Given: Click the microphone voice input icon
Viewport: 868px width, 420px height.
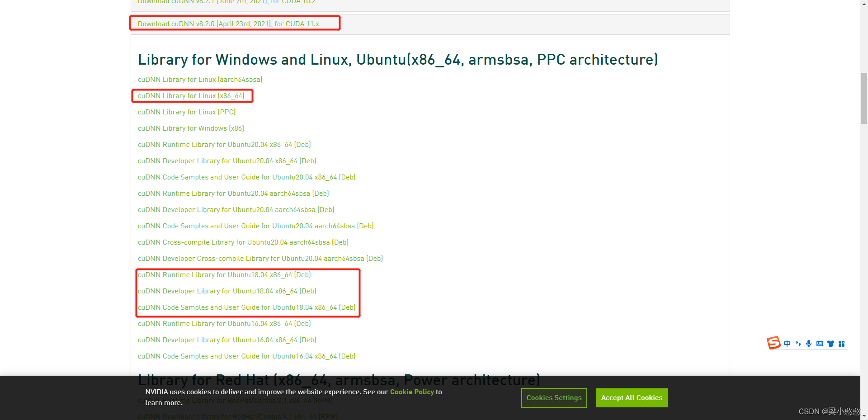Looking at the screenshot, I should click(809, 344).
